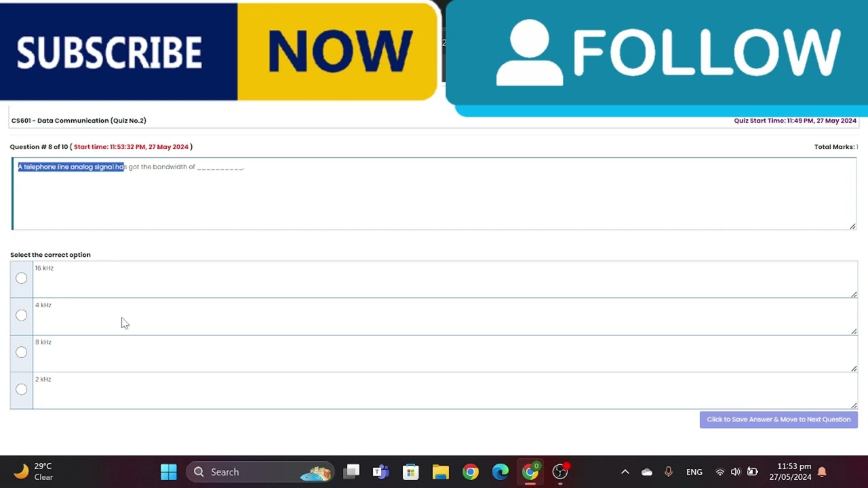Open clock and date 11:53 pm
The width and height of the screenshot is (868, 488).
pos(790,472)
